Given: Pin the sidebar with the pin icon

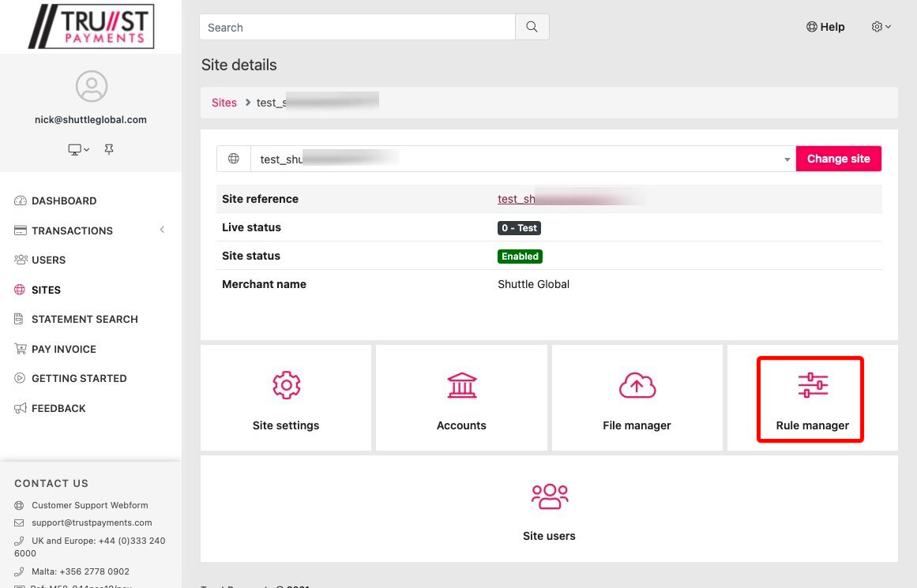Looking at the screenshot, I should pos(109,150).
